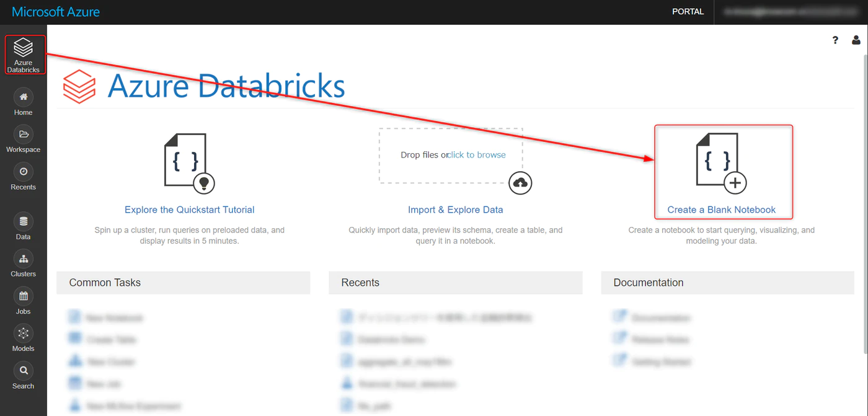The height and width of the screenshot is (416, 868).
Task: Open the Jobs calendar icon
Action: (24, 296)
